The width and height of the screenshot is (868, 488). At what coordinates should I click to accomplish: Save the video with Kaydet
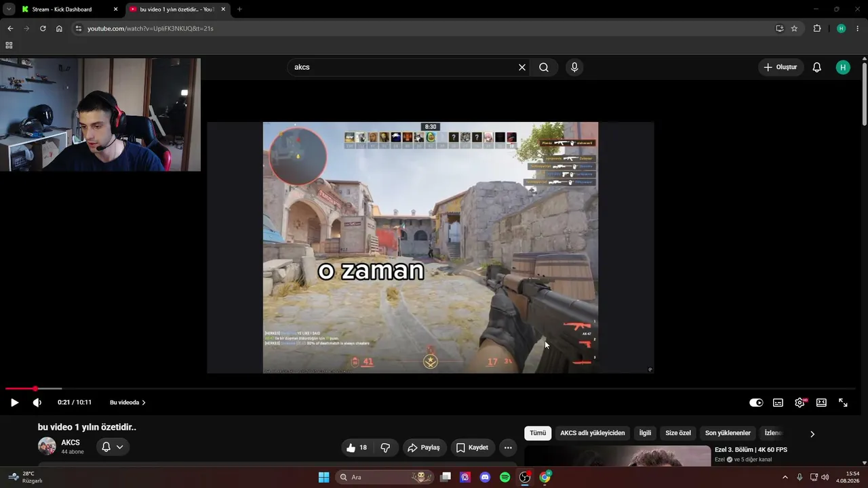tap(472, 447)
